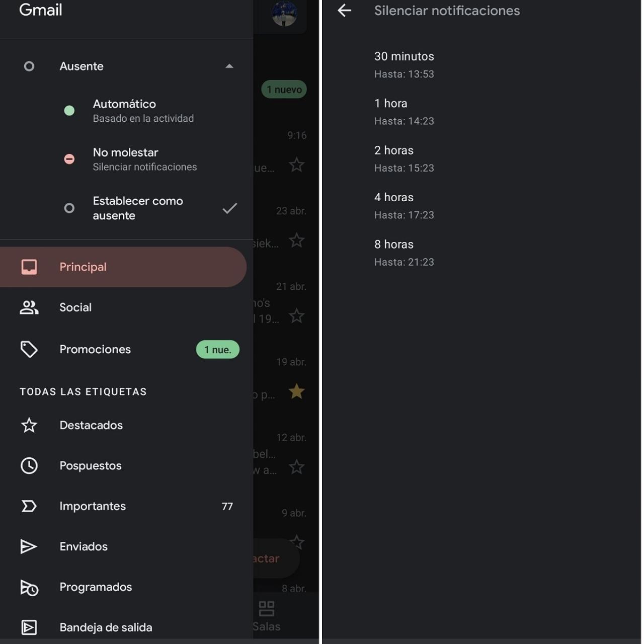Choose Establecer como ausente status
The image size is (644, 644).
point(138,208)
